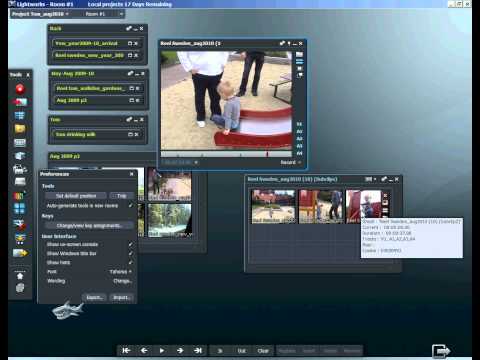The width and height of the screenshot is (480, 360).
Task: Click the colorful bars tool icon
Action: [20, 196]
